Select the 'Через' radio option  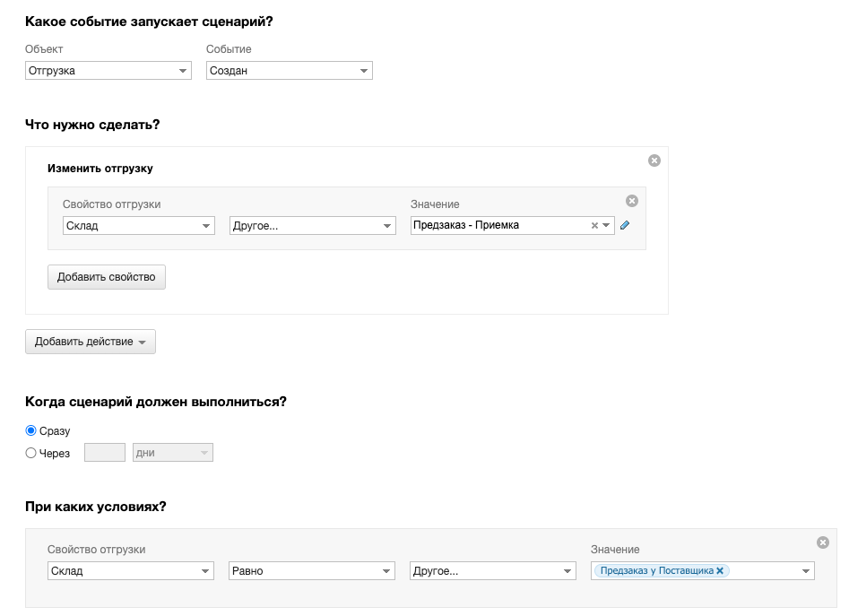(31, 454)
